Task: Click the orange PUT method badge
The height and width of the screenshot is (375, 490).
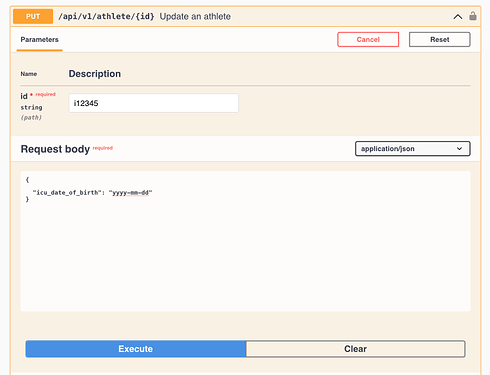Action: pyautogui.click(x=33, y=16)
